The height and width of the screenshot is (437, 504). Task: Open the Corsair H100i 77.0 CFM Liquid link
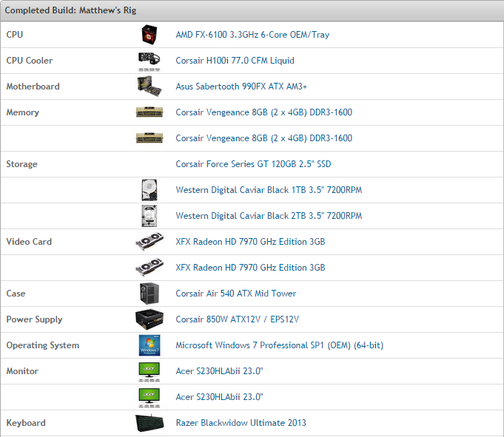[235, 61]
